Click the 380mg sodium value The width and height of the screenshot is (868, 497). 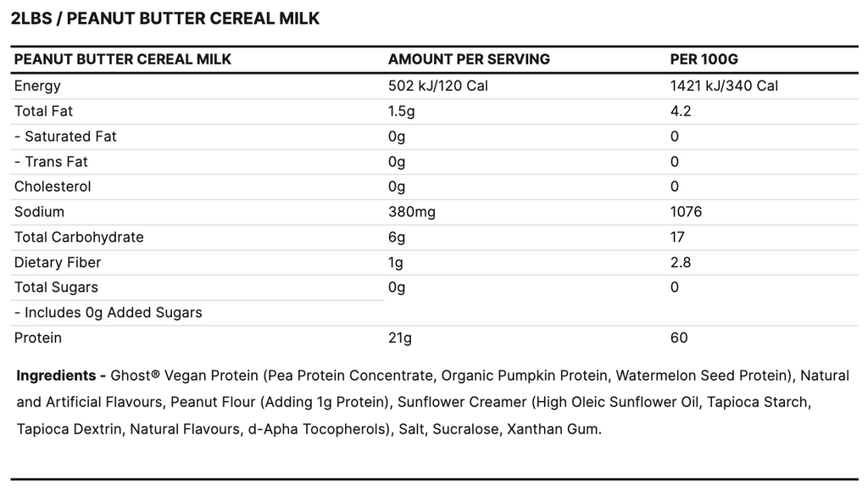[x=411, y=212]
